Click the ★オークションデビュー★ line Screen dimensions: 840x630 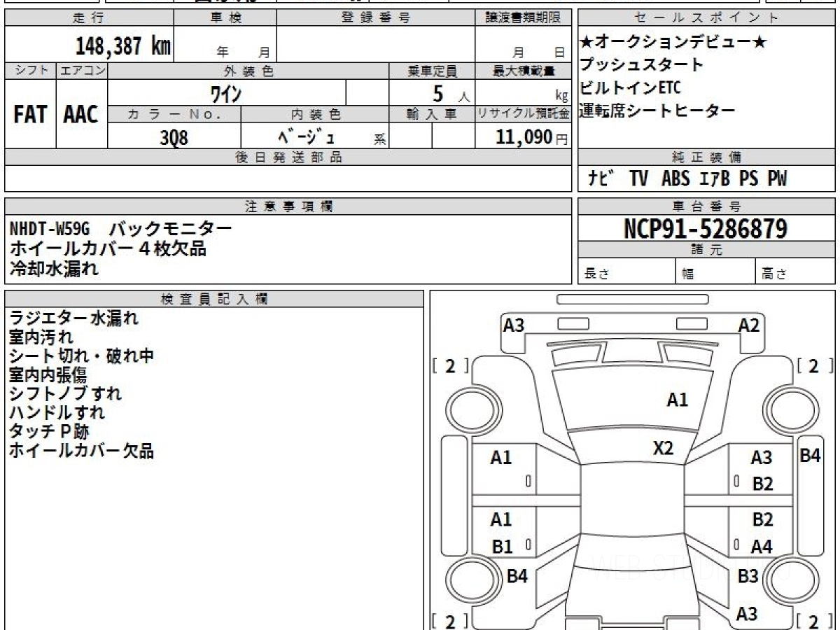[673, 43]
